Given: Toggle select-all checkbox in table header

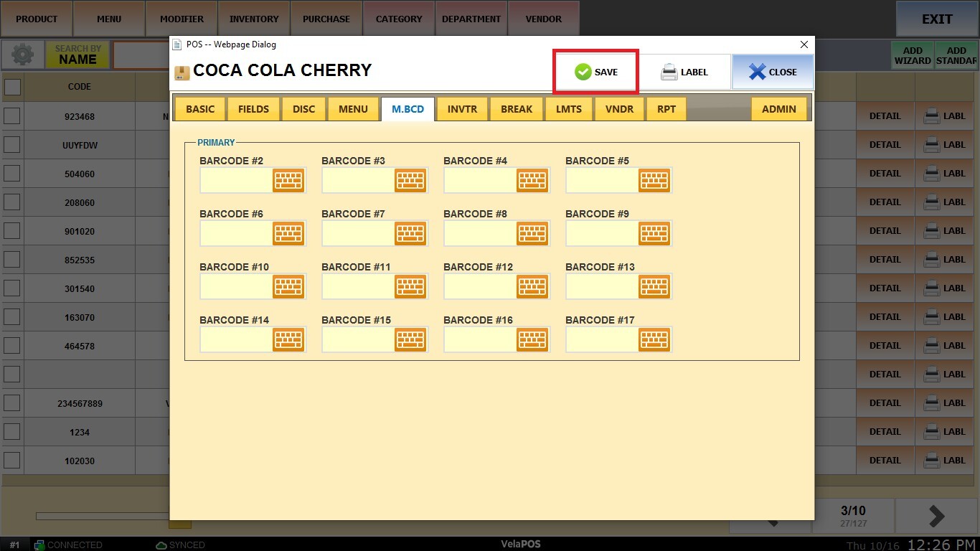Looking at the screenshot, I should click(x=12, y=87).
